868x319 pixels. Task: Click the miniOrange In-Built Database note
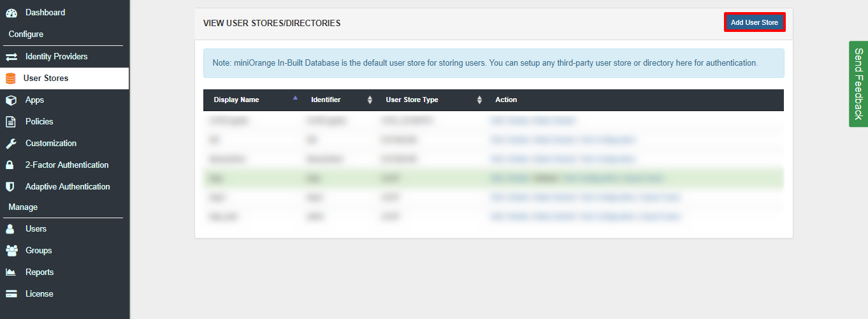(494, 63)
